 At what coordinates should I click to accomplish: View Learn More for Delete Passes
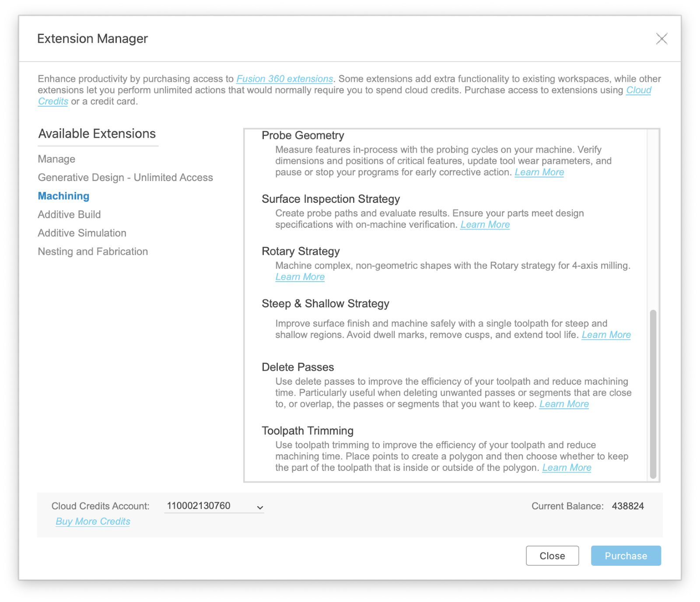point(564,404)
